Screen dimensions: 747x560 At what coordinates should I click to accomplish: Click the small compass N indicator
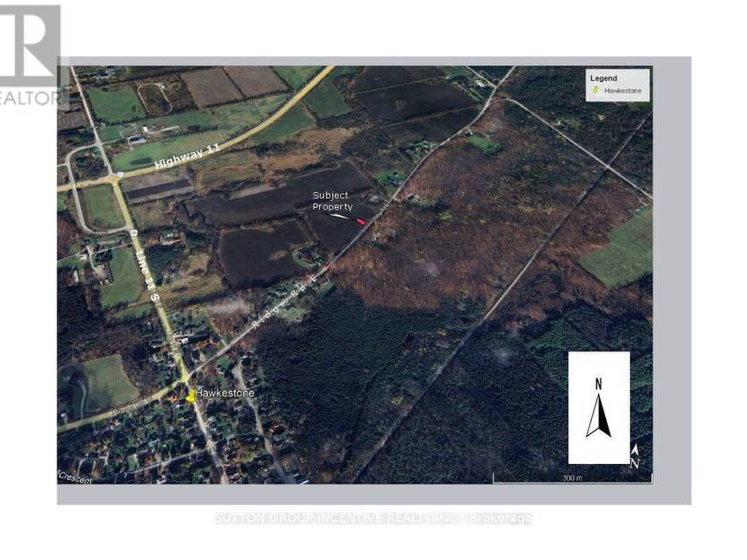tap(634, 457)
